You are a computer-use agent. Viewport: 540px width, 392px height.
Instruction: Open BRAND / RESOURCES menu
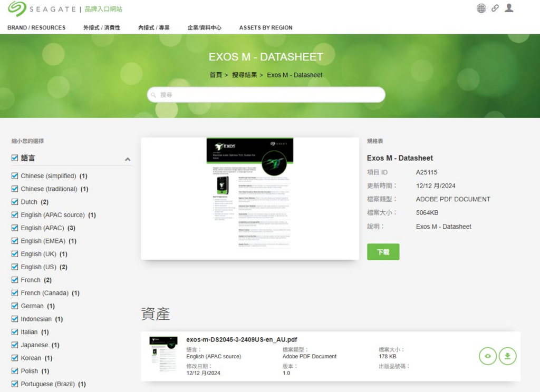(36, 27)
